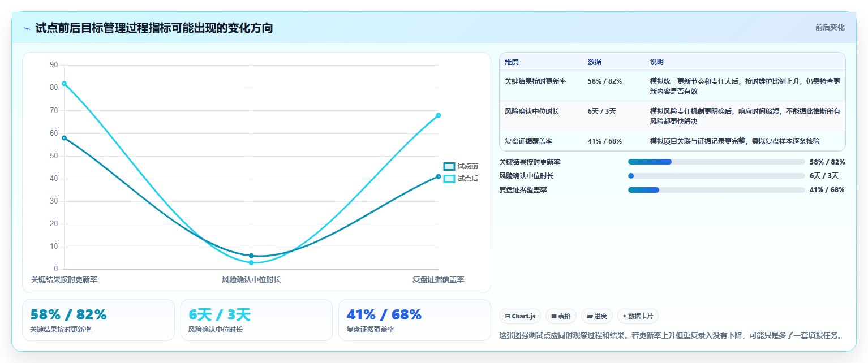Click table value 41% / 68%
This screenshot has height=363, width=868.
coord(605,141)
